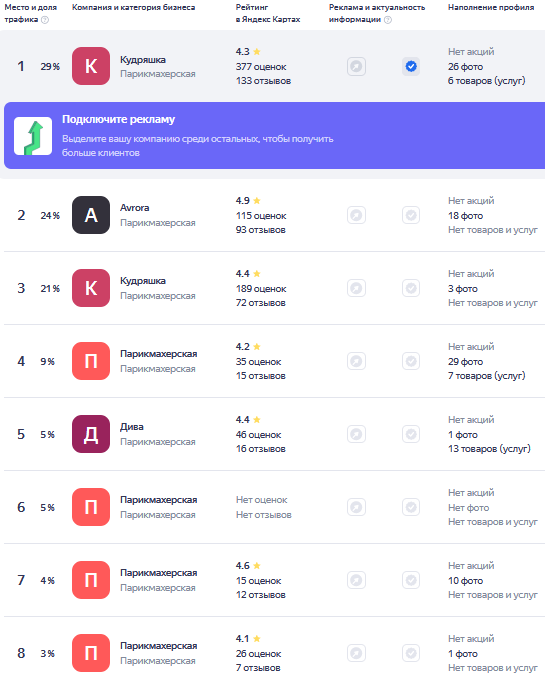This screenshot has width=545, height=685.
Task: Toggle the verification checkmark in the Avrora row
Action: point(411,215)
